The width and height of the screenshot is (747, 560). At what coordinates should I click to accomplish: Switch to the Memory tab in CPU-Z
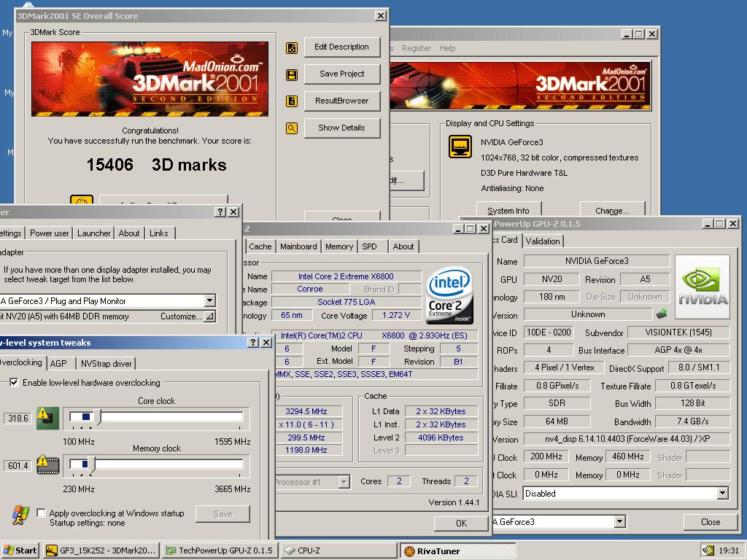click(x=339, y=246)
